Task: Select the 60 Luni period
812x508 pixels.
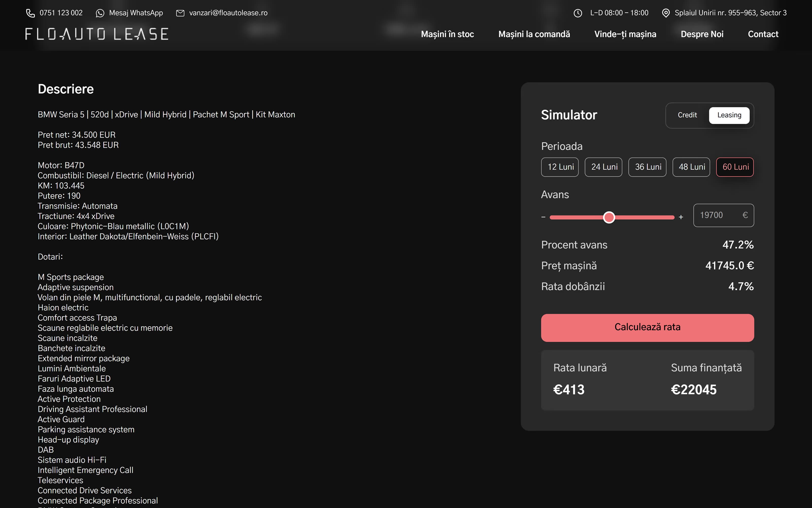Action: click(x=735, y=167)
